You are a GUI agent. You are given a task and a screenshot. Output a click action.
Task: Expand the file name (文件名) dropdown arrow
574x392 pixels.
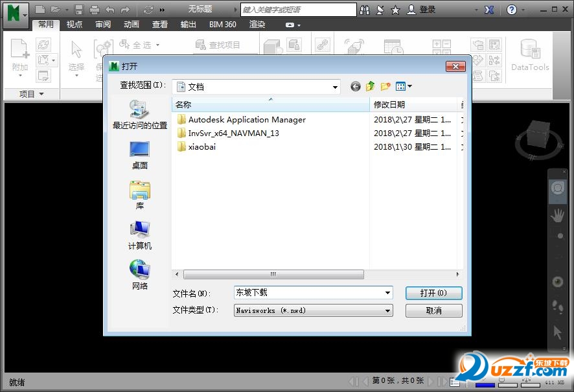[387, 293]
